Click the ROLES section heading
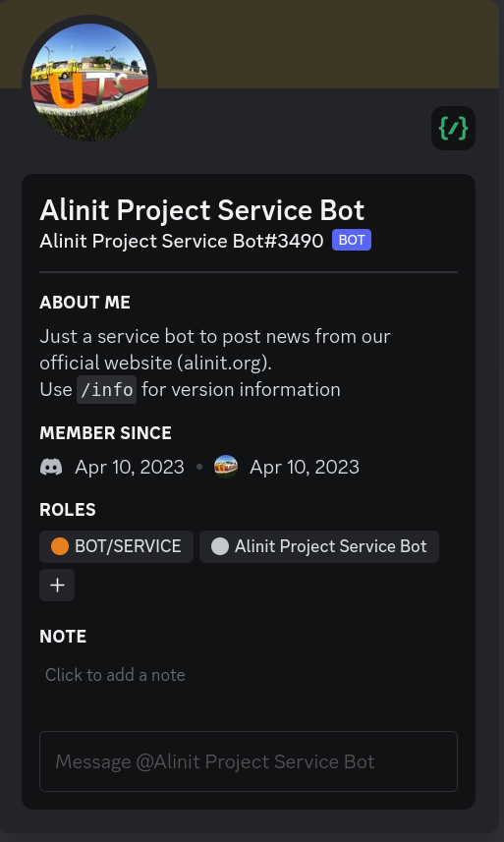This screenshot has width=504, height=842. (x=68, y=510)
